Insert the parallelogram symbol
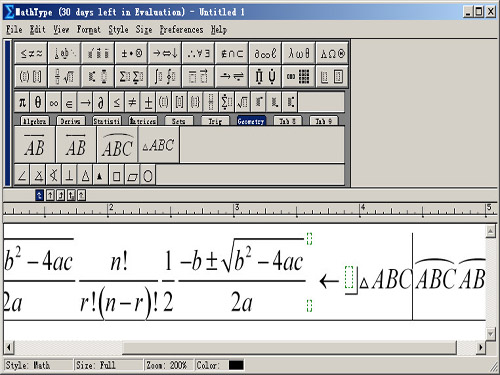Screen dimensions: 500x375 pos(132,175)
